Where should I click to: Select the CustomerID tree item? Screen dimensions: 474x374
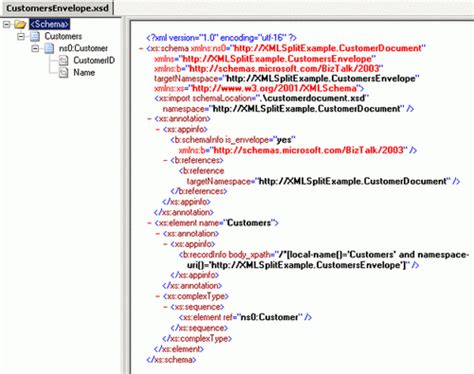coord(94,61)
